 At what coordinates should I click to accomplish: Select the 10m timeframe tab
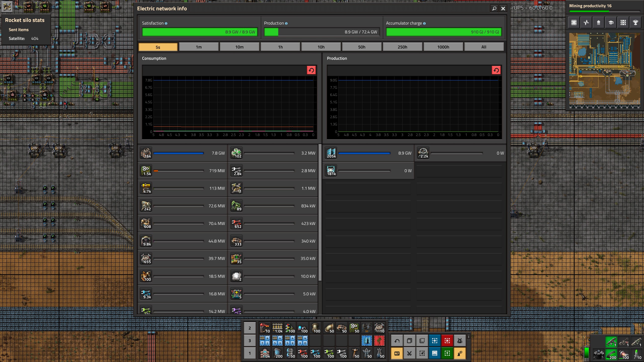239,47
